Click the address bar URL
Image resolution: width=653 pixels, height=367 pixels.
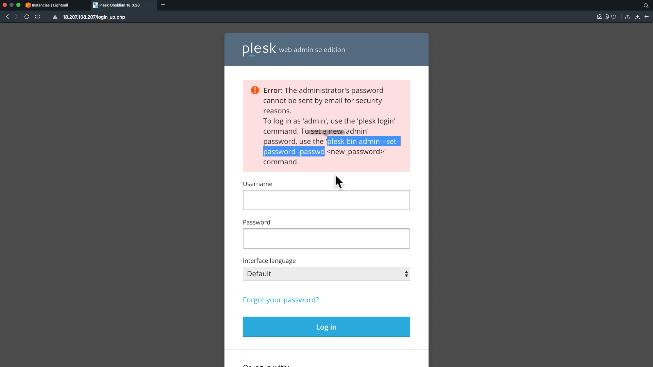tap(94, 17)
